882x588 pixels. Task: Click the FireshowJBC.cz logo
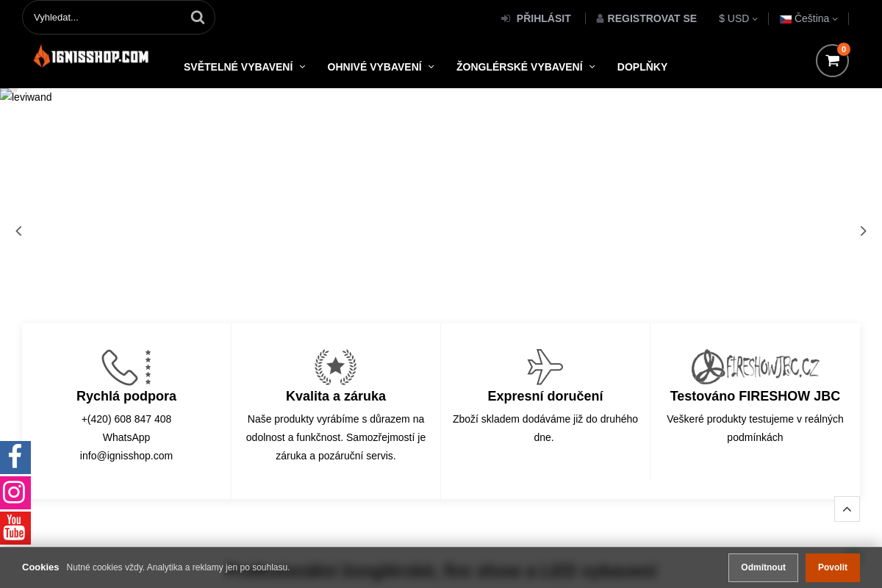(x=755, y=367)
